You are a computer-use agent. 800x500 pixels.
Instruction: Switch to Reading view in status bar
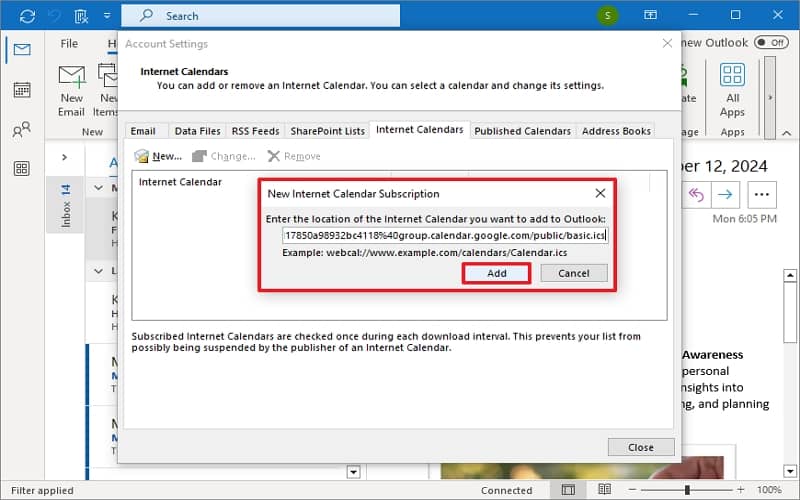[604, 490]
